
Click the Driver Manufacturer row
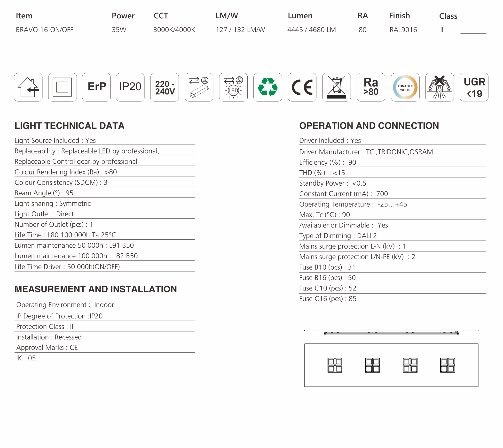tap(392, 152)
